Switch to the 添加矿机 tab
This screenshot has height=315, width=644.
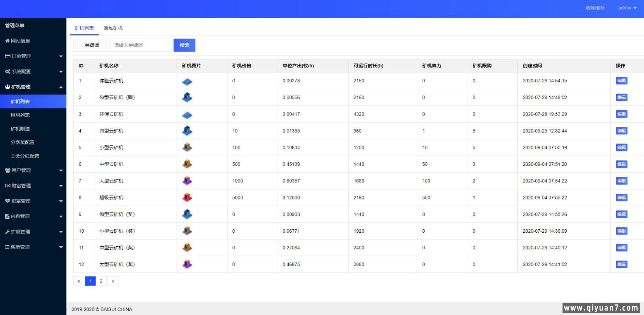(x=113, y=28)
